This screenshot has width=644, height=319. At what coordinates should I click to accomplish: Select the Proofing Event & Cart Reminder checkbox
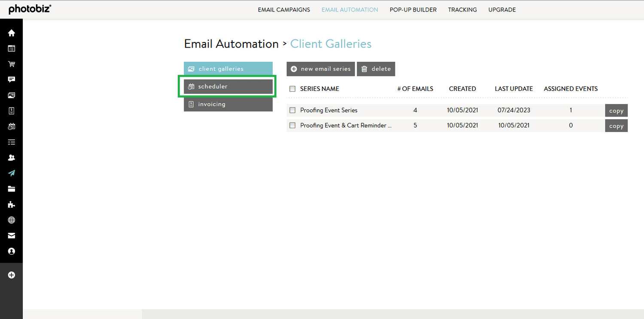(292, 125)
